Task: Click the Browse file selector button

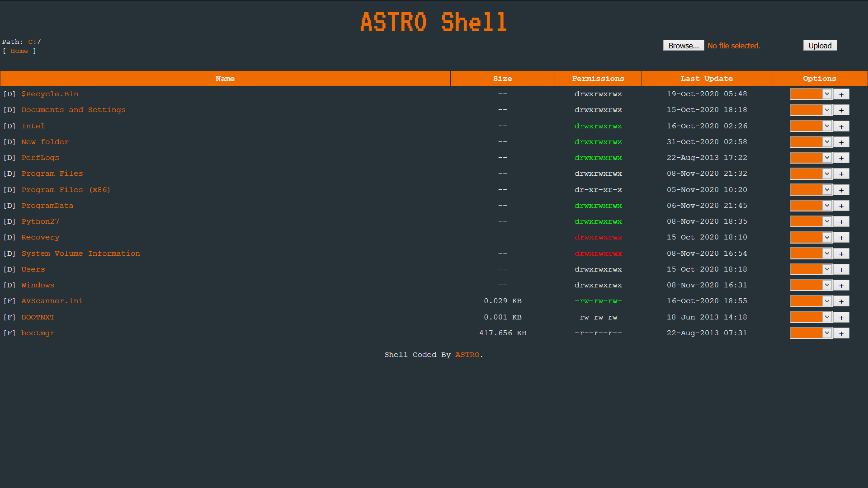Action: (x=683, y=45)
